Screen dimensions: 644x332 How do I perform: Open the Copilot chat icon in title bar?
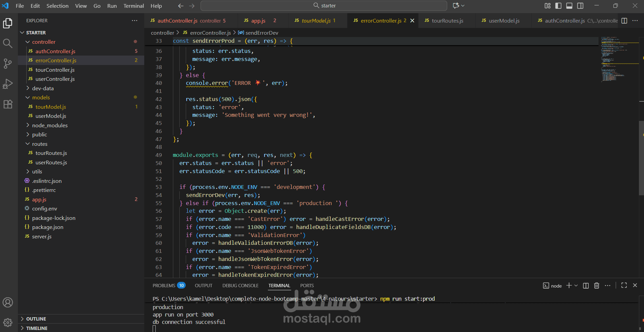pos(456,6)
